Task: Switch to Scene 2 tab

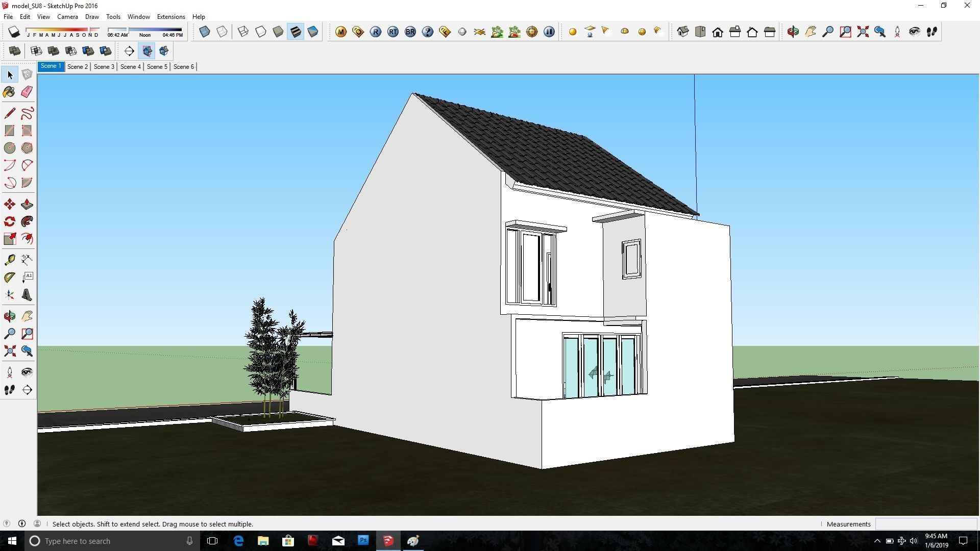Action: pyautogui.click(x=78, y=66)
